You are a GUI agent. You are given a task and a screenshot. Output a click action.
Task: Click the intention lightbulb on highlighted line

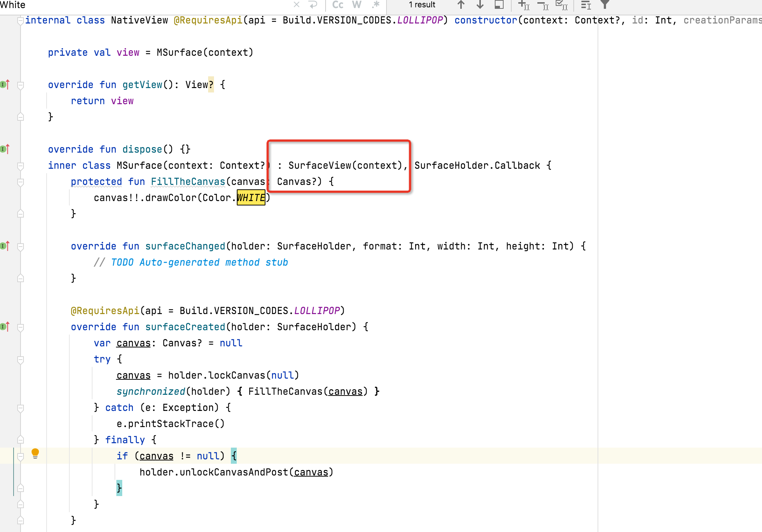(35, 454)
